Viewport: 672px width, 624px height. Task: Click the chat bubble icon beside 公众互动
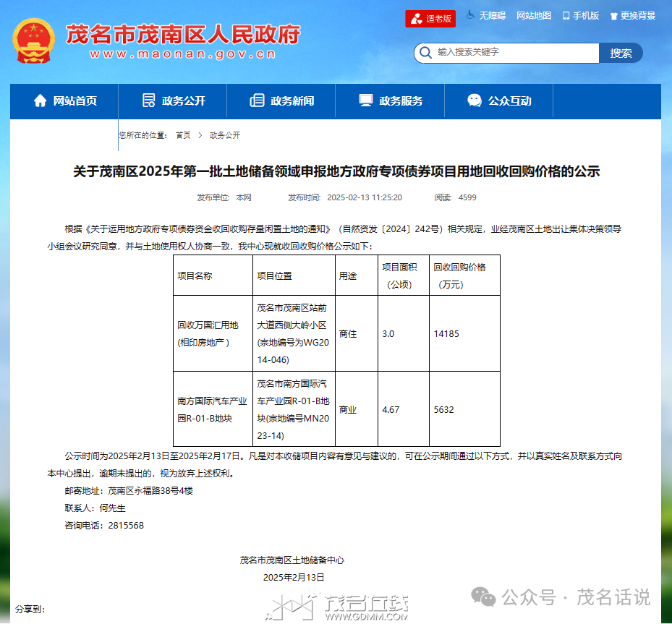click(475, 101)
